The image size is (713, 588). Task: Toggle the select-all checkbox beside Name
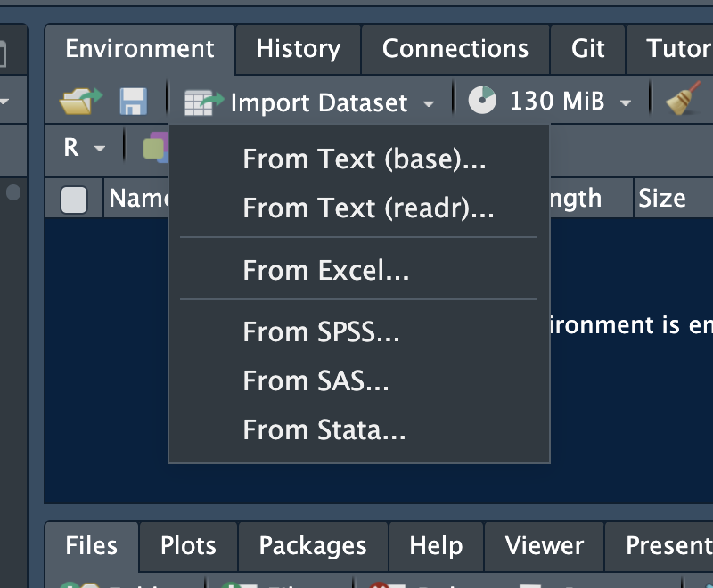(74, 200)
